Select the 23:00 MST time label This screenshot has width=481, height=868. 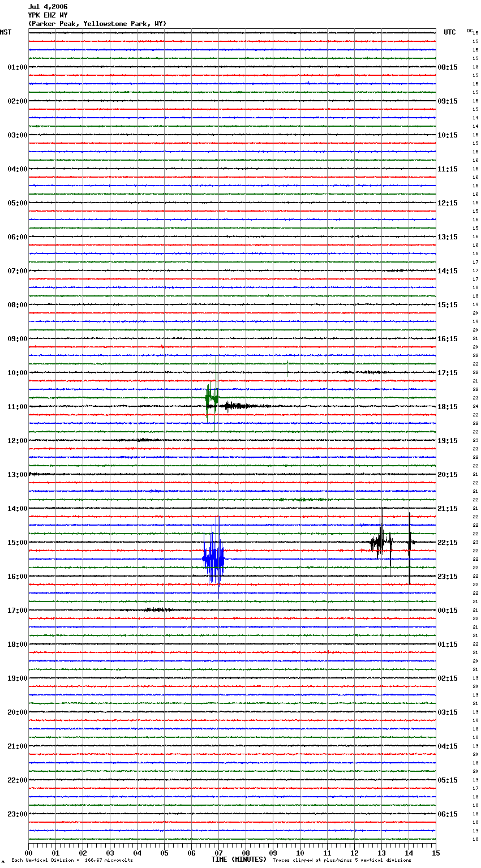pyautogui.click(x=18, y=814)
